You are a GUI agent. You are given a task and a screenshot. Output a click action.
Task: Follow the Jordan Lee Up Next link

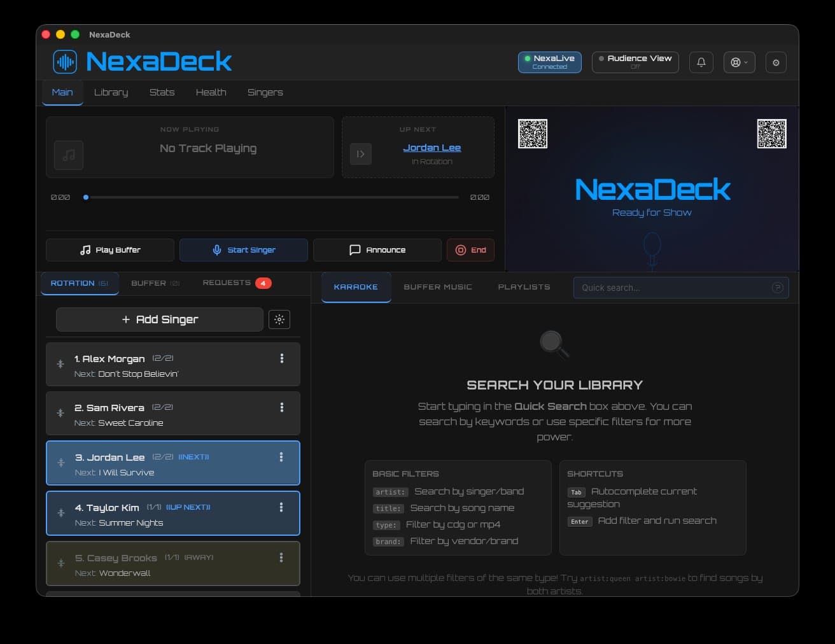point(432,147)
